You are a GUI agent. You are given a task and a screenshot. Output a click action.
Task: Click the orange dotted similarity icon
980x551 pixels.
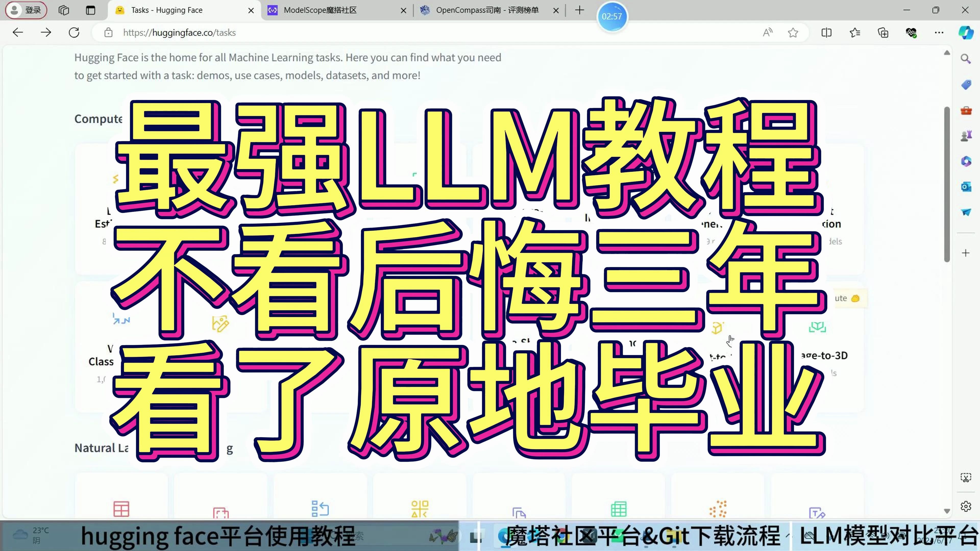pos(718,509)
